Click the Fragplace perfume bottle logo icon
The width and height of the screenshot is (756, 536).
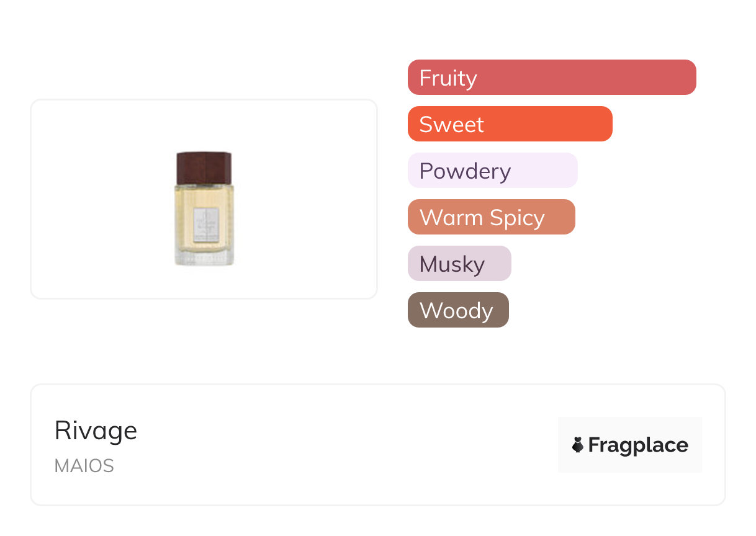point(578,445)
